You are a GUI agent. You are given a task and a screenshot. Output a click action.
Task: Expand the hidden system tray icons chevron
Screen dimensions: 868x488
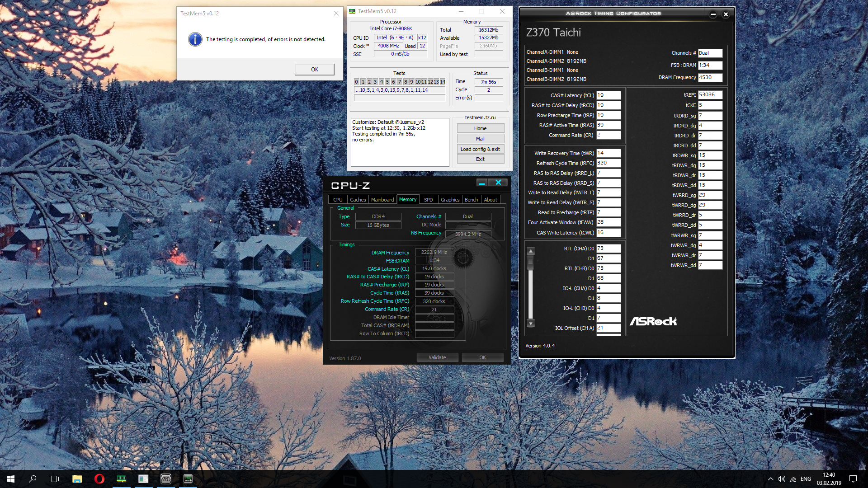(770, 479)
